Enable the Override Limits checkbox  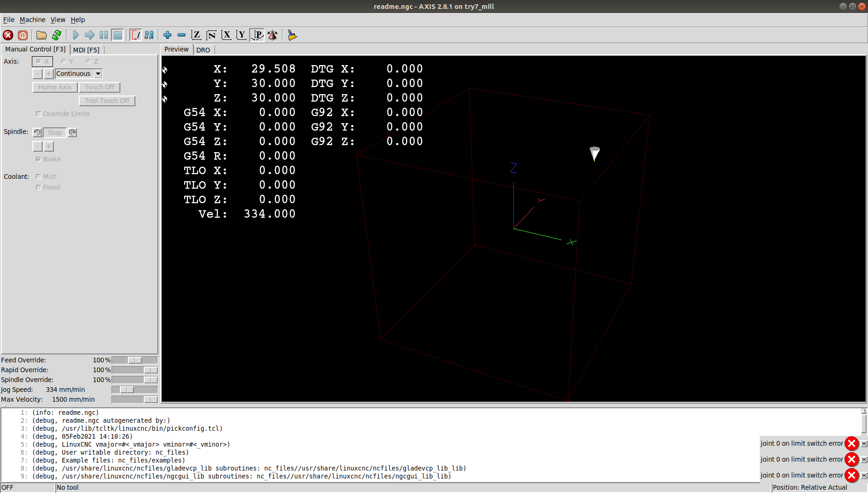click(x=38, y=114)
